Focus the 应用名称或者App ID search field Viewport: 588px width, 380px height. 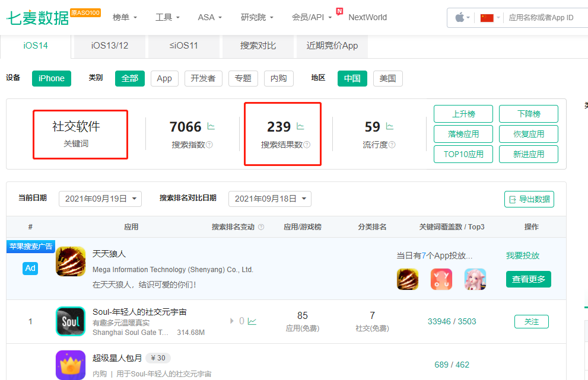546,18
